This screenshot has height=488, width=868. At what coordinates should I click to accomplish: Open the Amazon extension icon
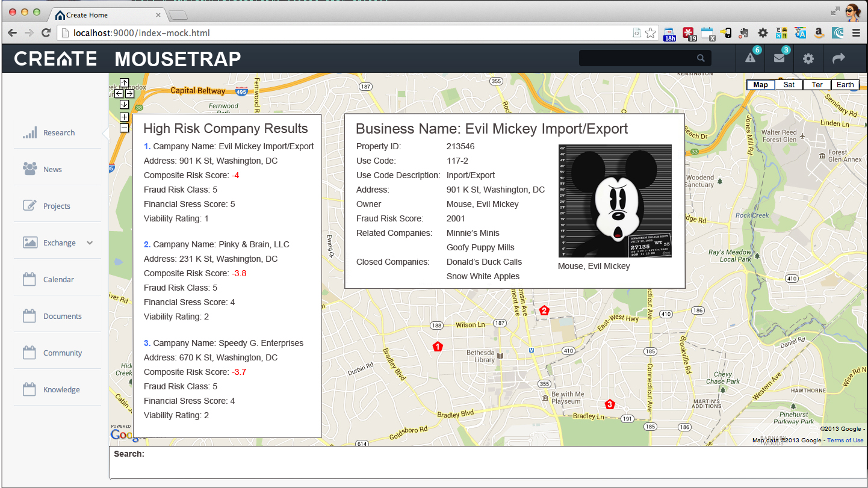point(819,33)
